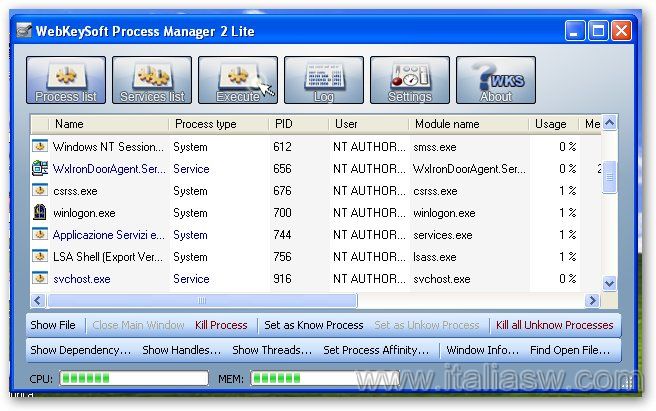Click the Applicazione Servizi row icon
Screen dimensions: 656x411
coord(40,234)
